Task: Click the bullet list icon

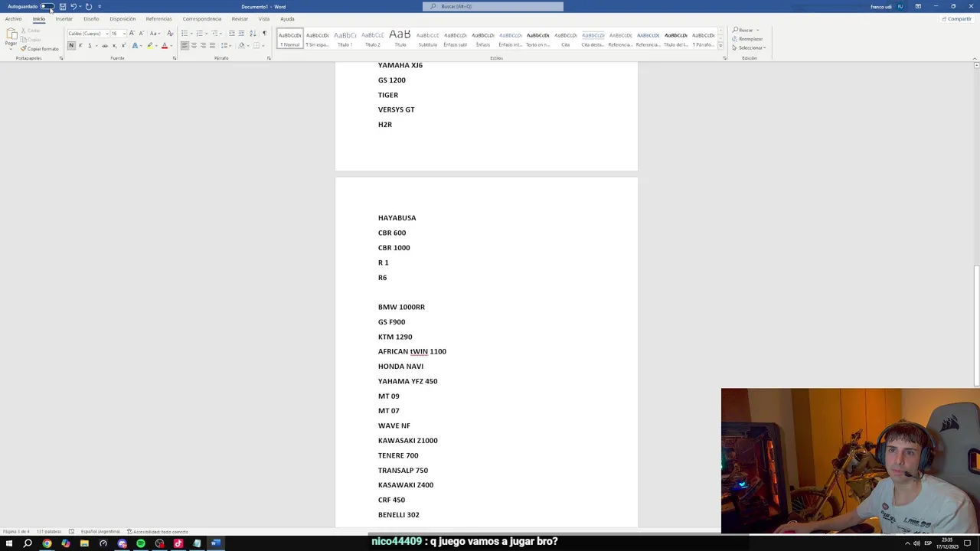Action: (185, 34)
